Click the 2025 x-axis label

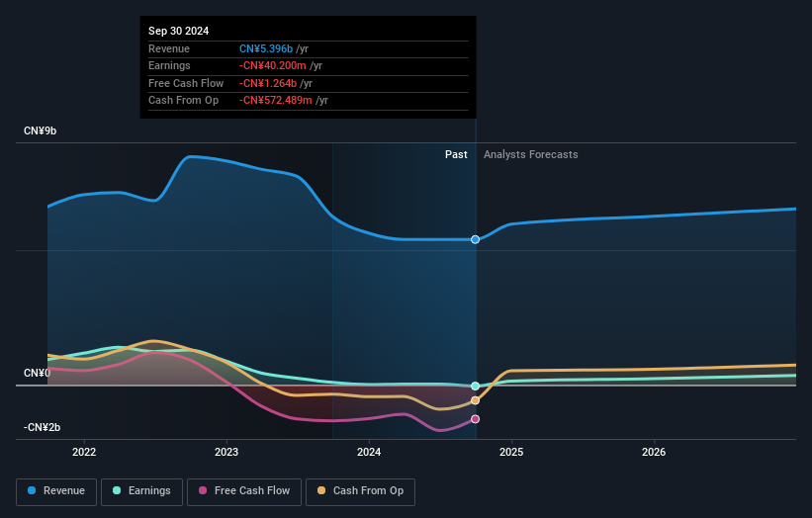pos(511,452)
